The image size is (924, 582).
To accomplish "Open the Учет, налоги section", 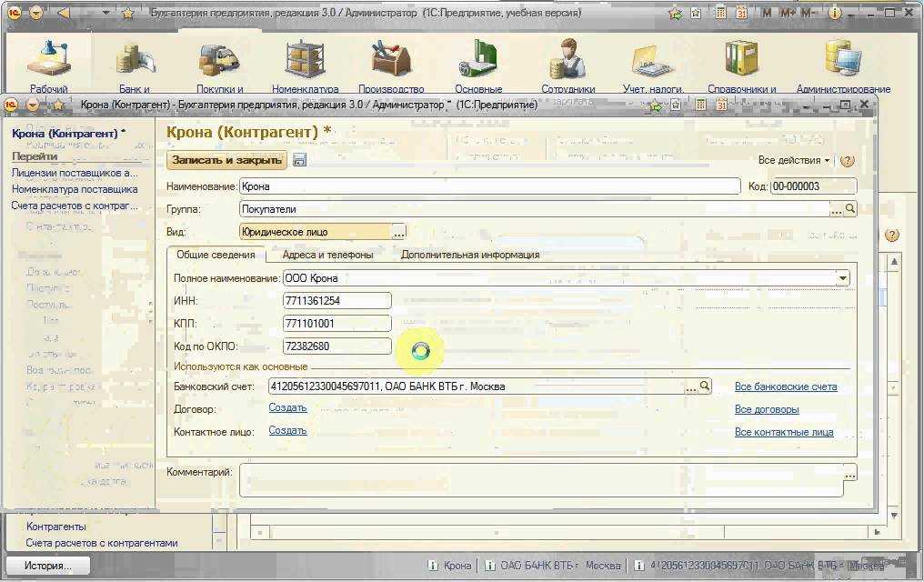I will (x=653, y=66).
